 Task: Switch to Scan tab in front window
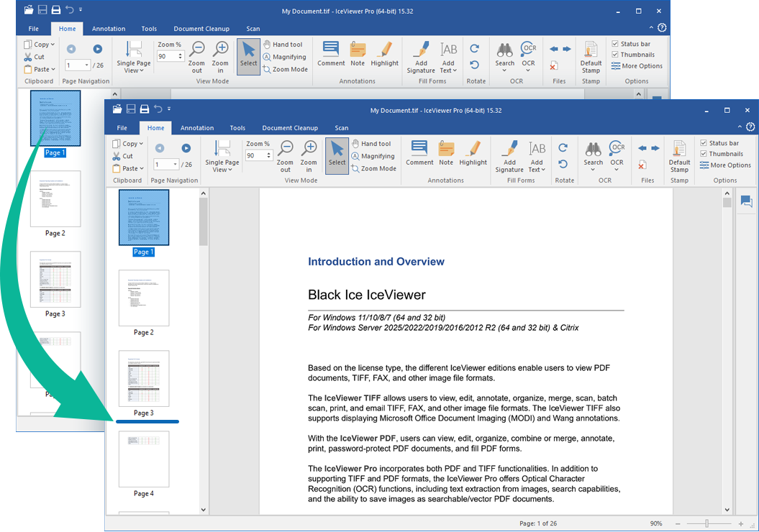[341, 128]
